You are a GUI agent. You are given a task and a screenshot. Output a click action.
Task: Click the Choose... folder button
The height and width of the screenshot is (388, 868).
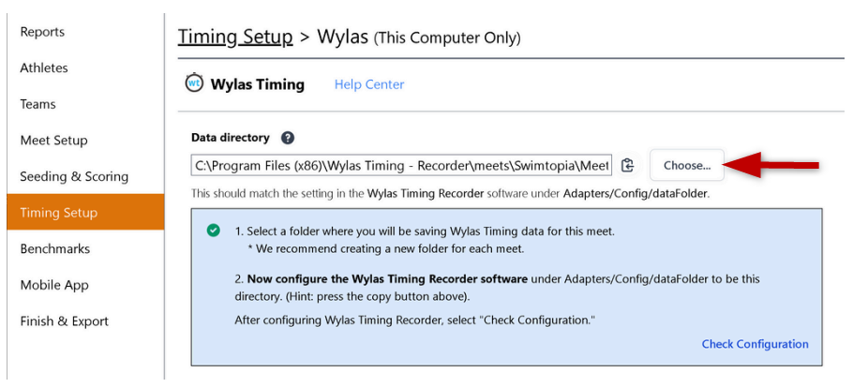687,165
